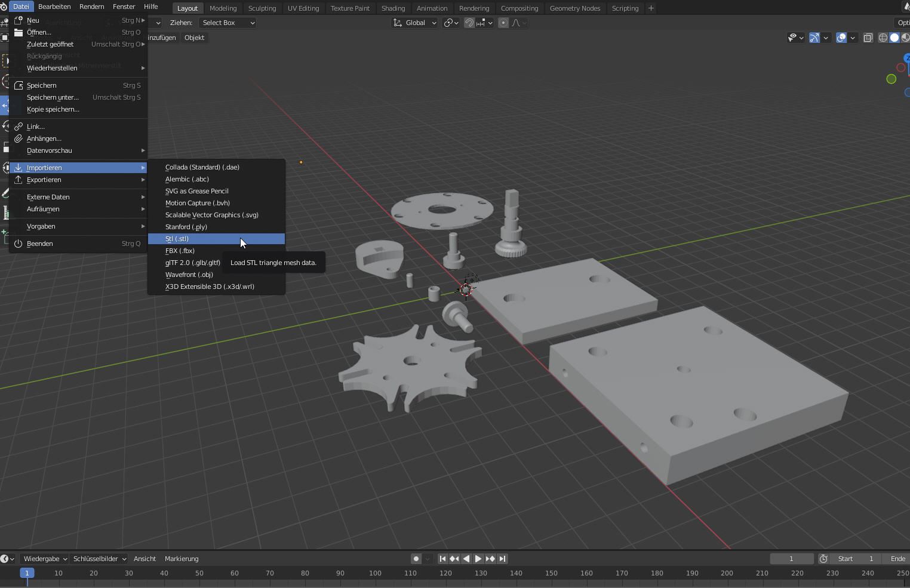The image size is (910, 588).
Task: Switch to wireframe shading mode
Action: point(883,38)
